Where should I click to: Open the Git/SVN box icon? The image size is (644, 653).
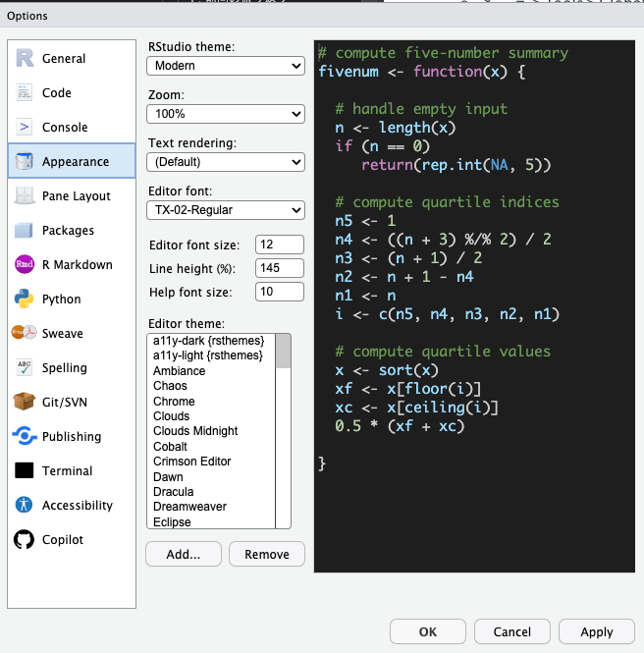pyautogui.click(x=25, y=403)
